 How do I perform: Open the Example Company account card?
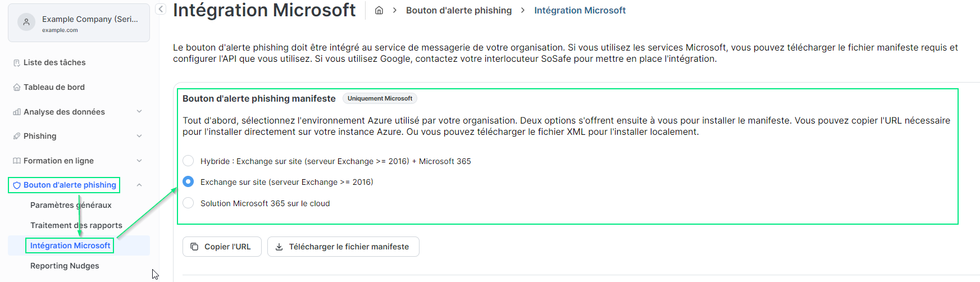(x=79, y=23)
